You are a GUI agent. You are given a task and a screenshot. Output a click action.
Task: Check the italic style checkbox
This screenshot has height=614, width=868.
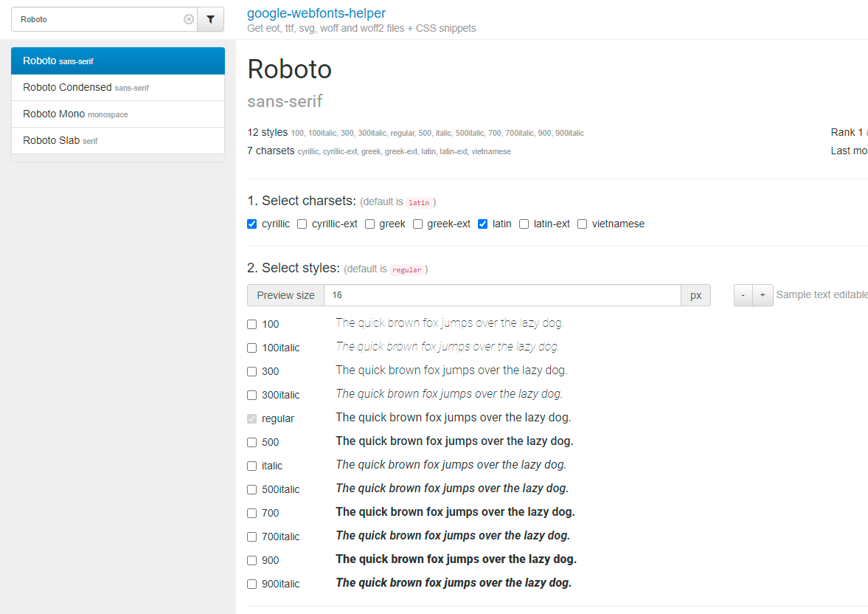[x=252, y=466]
